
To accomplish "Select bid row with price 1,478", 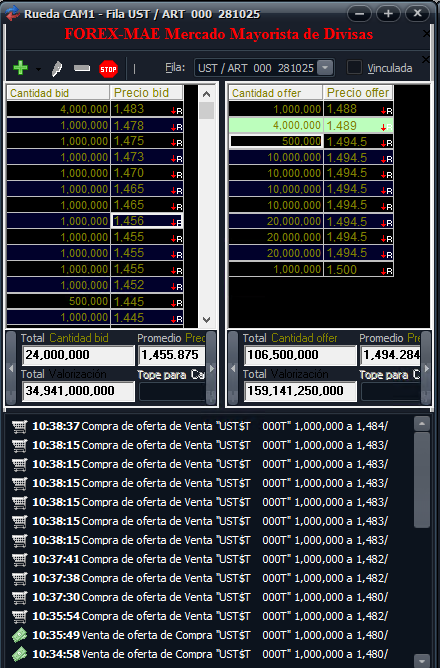I will pos(95,126).
